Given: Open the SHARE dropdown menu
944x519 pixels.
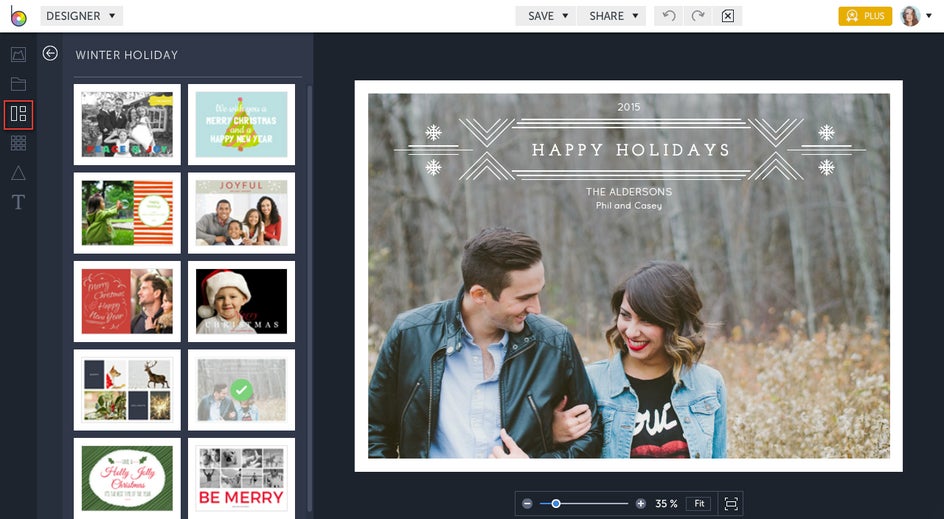Looking at the screenshot, I should pos(612,16).
